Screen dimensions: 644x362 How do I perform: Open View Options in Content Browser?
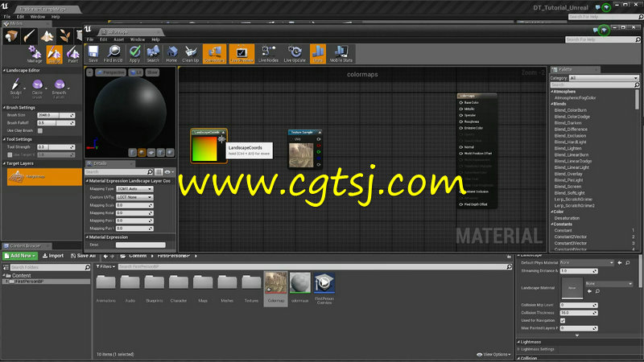[493, 354]
